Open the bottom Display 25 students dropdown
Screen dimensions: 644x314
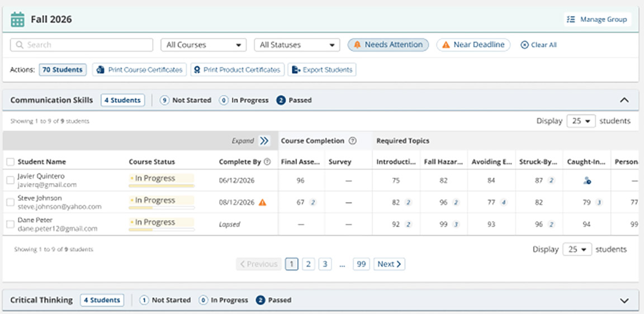click(577, 250)
